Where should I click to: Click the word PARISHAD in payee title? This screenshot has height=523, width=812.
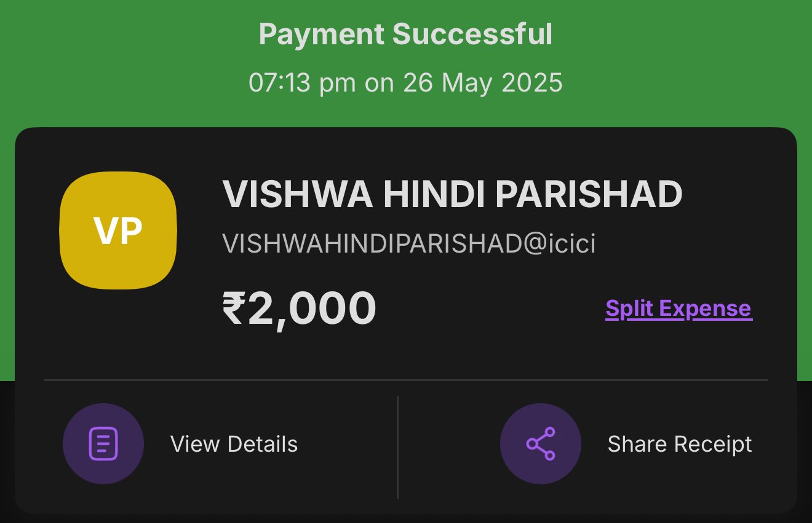[589, 194]
